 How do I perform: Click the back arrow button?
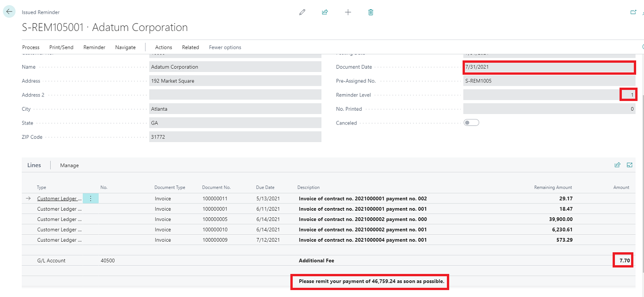click(9, 12)
